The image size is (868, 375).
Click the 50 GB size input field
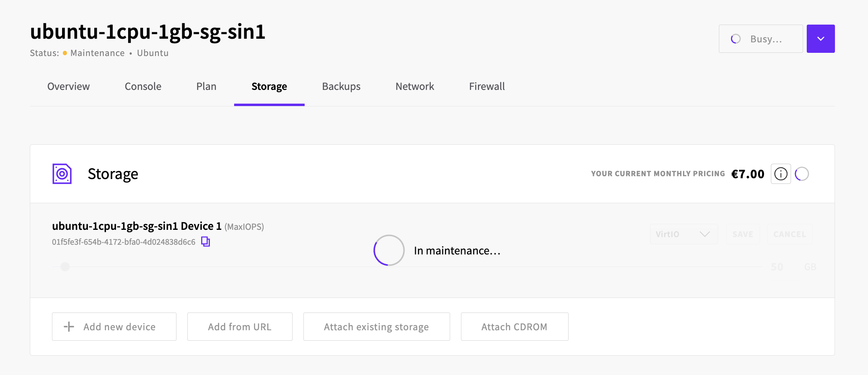pyautogui.click(x=777, y=267)
